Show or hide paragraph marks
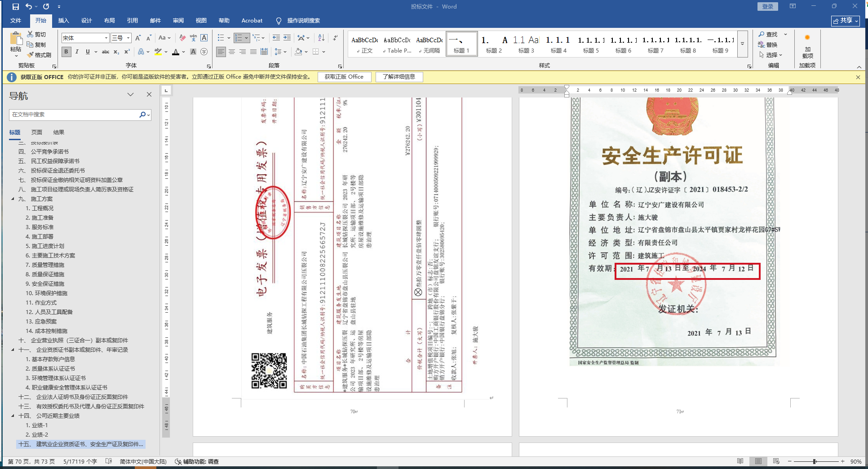 point(335,38)
